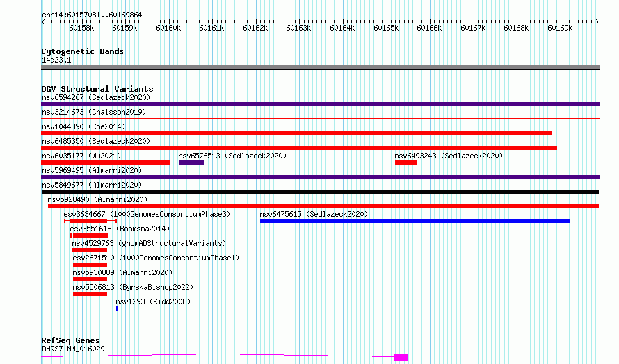
Task: Click nsv6493243 (Sedlazeck2020) label
Action: [x=449, y=156]
